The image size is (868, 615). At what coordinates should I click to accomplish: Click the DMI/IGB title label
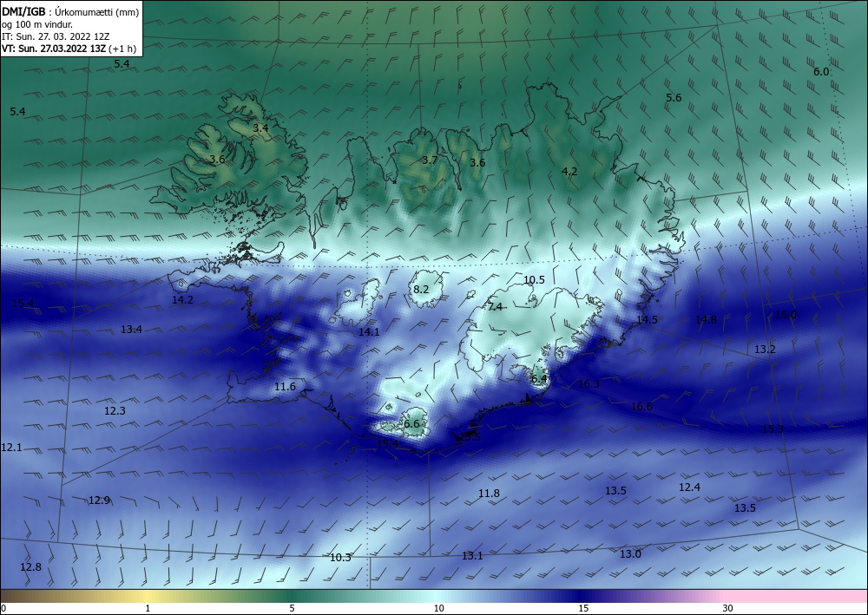click(23, 11)
